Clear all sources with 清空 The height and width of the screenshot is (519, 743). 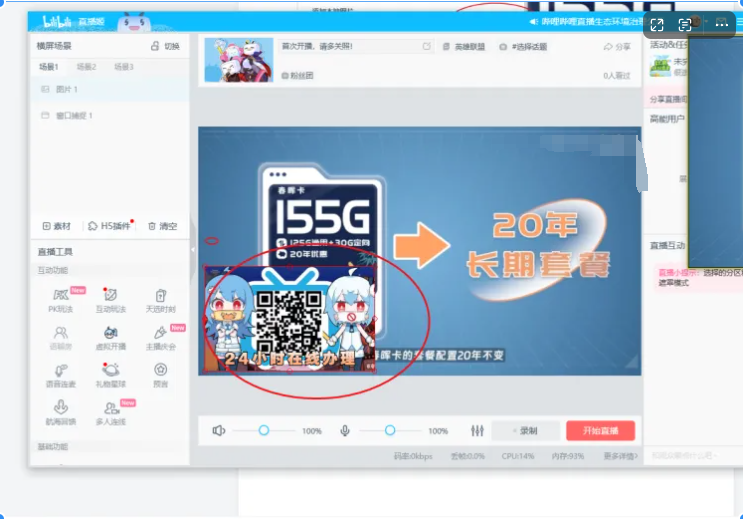pyautogui.click(x=163, y=226)
